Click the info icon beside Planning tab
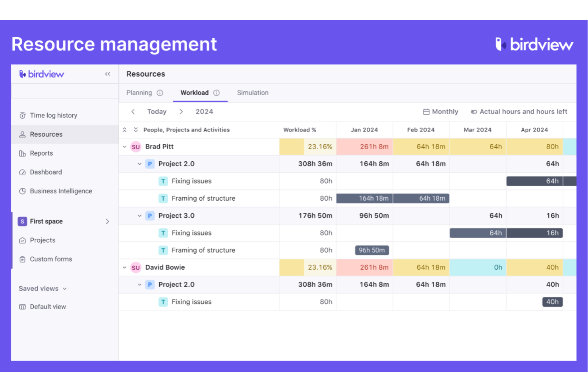 160,93
